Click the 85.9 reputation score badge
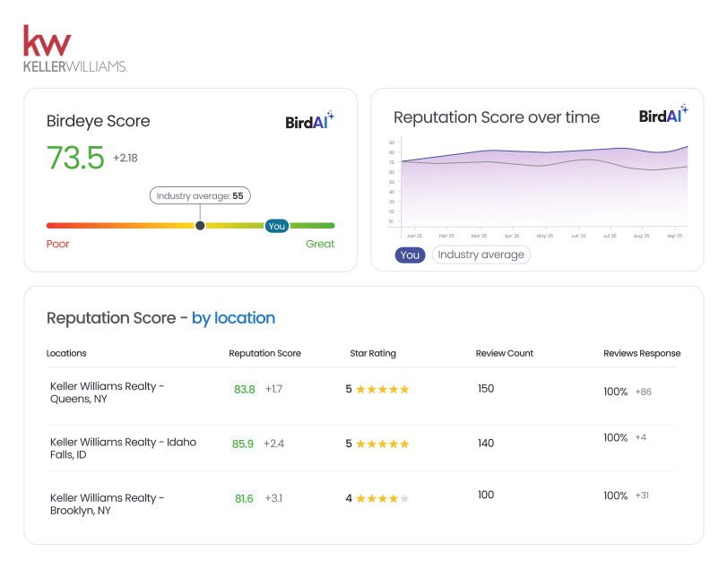This screenshot has height=569, width=728. [243, 444]
